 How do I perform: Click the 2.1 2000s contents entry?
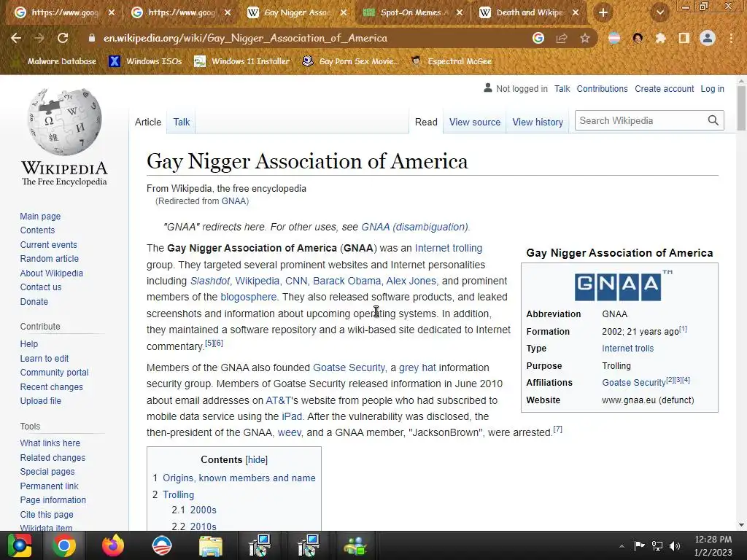click(194, 510)
